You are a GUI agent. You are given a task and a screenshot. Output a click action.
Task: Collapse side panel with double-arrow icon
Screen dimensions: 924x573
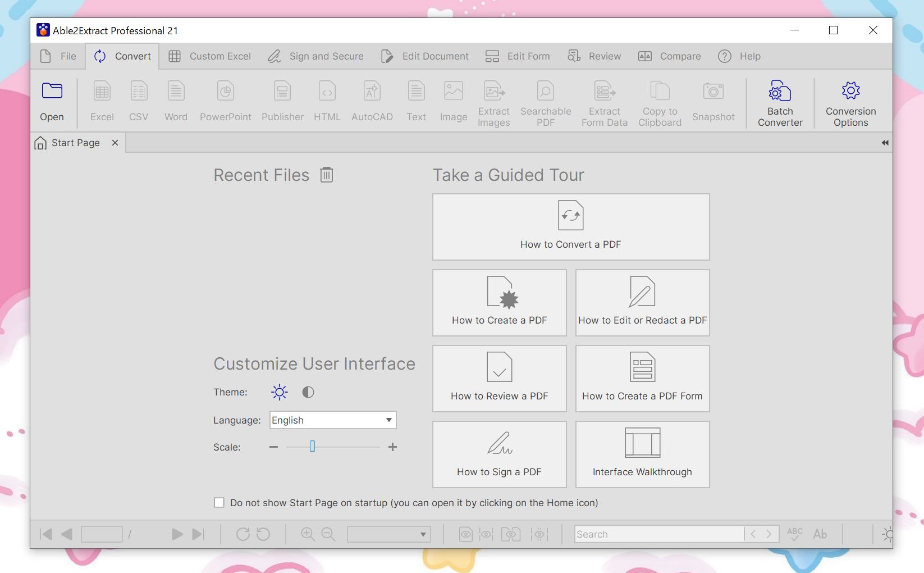[x=885, y=143]
